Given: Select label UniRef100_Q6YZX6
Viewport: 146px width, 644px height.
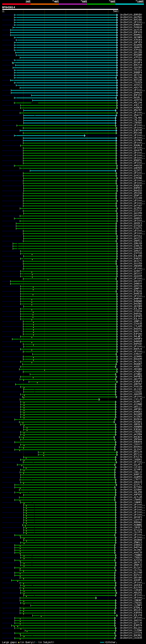Looking at the screenshot, I should [x=131, y=75].
